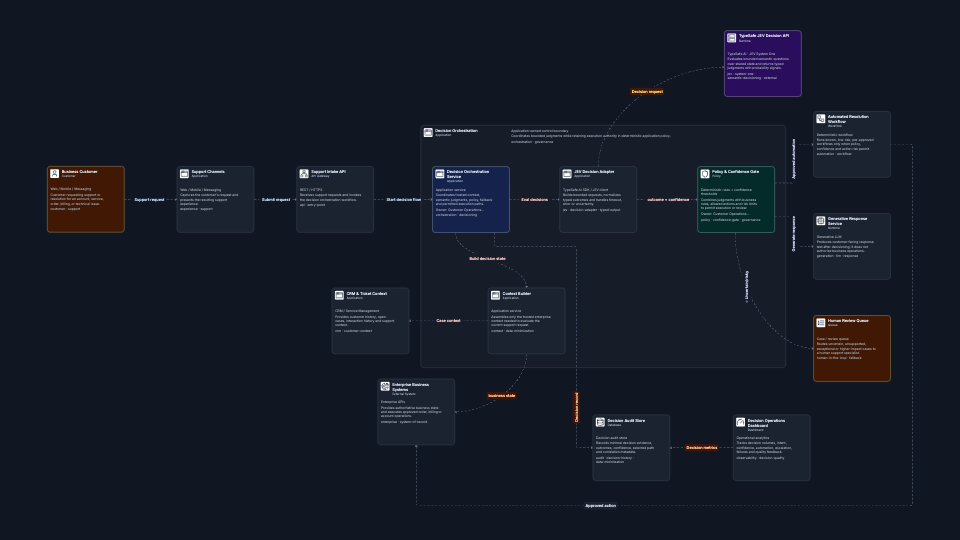Screen dimensions: 960x540
Task: Click 'policy · confidence gate · governance' tags
Action: (x=730, y=220)
